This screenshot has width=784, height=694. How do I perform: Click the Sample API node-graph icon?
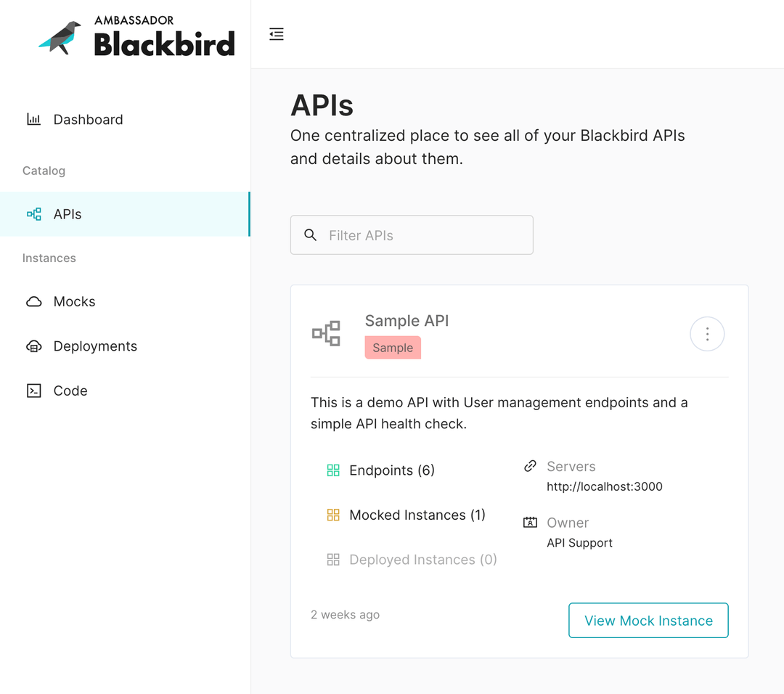pyautogui.click(x=326, y=332)
